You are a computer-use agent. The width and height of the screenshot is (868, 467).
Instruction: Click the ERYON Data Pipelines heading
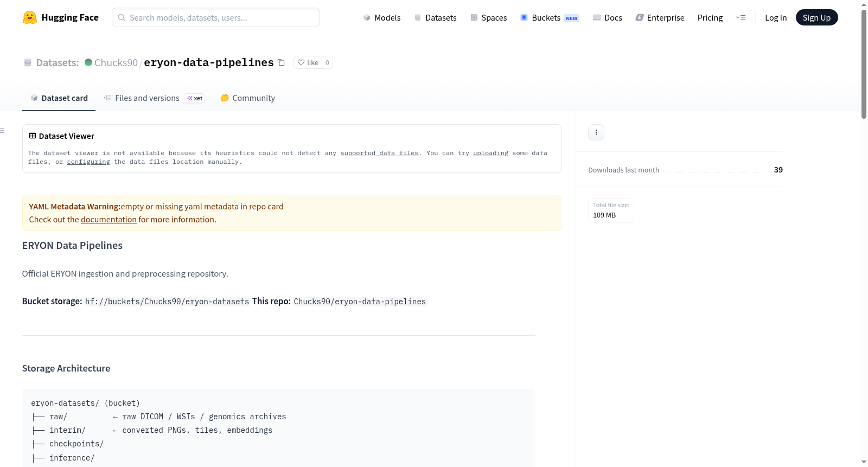[72, 246]
